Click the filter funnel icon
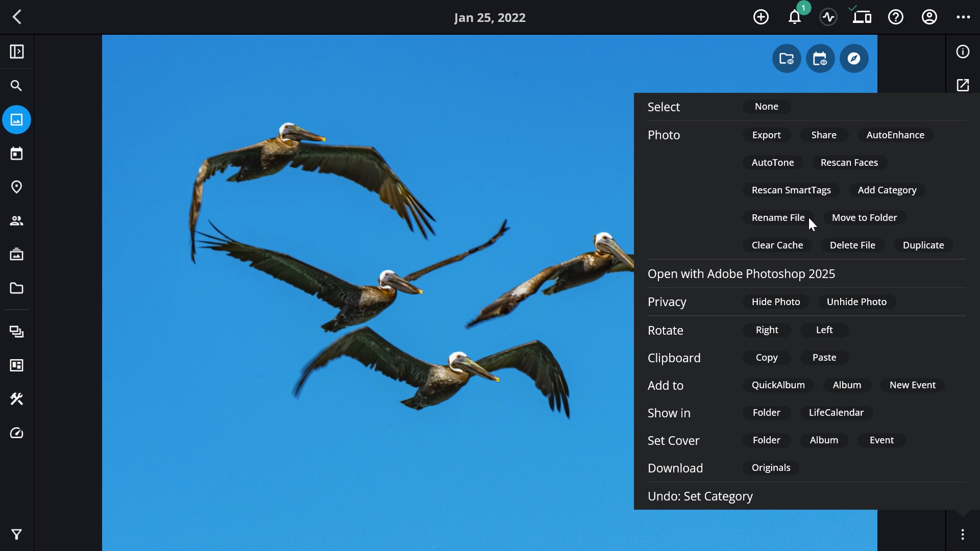980x551 pixels. pos(16,534)
